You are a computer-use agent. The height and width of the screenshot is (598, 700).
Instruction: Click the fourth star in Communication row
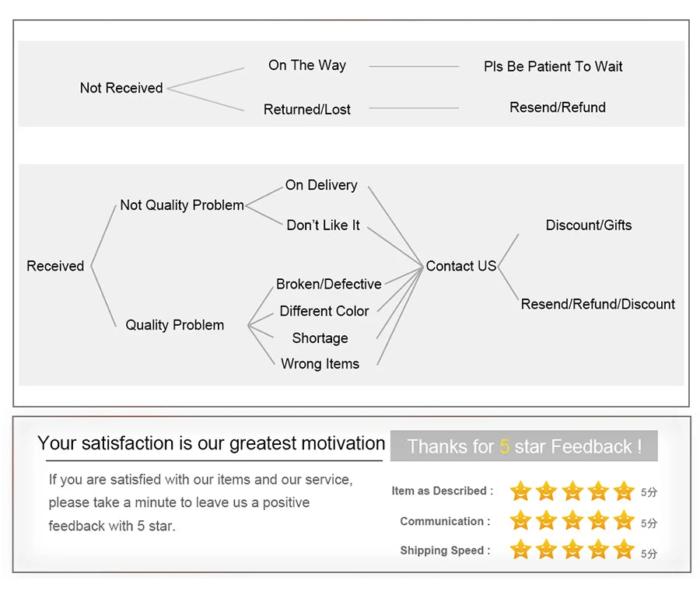pyautogui.click(x=598, y=520)
